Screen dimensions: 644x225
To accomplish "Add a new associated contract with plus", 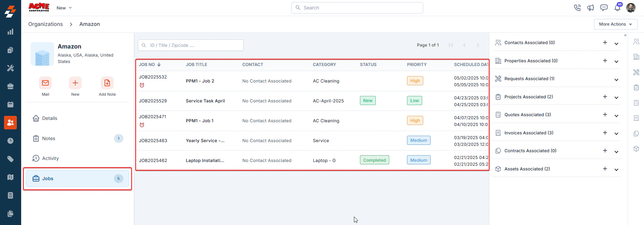I will 605,151.
